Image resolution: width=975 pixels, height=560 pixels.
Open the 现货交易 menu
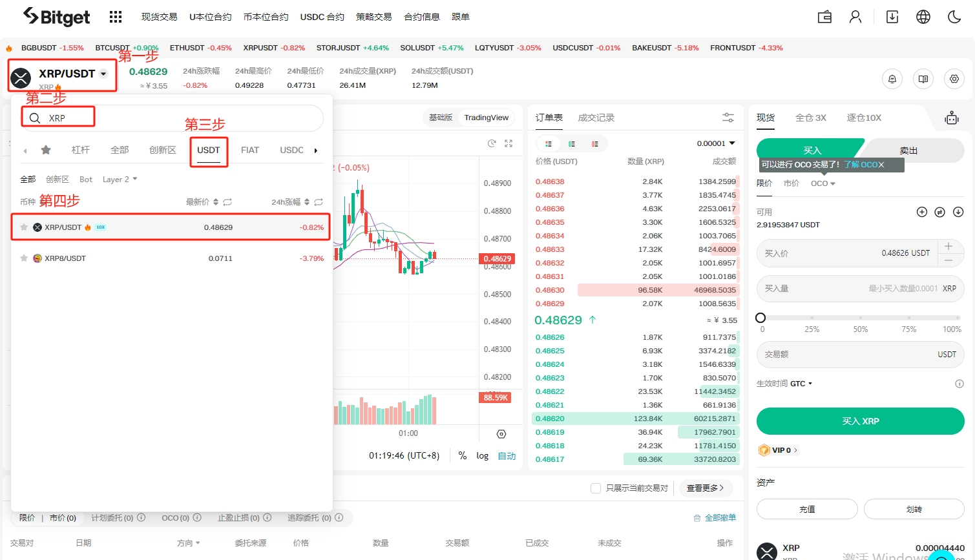[x=159, y=17]
